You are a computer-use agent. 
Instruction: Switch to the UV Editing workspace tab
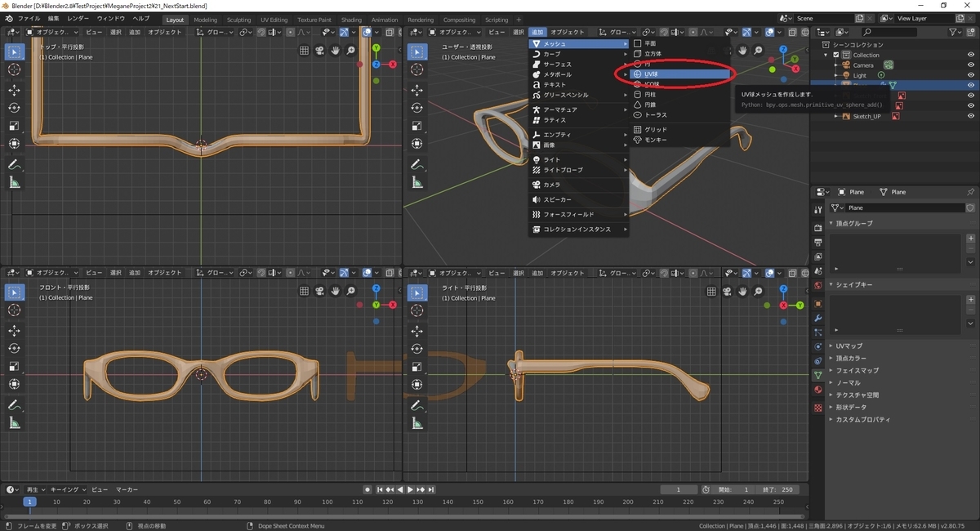pyautogui.click(x=274, y=20)
